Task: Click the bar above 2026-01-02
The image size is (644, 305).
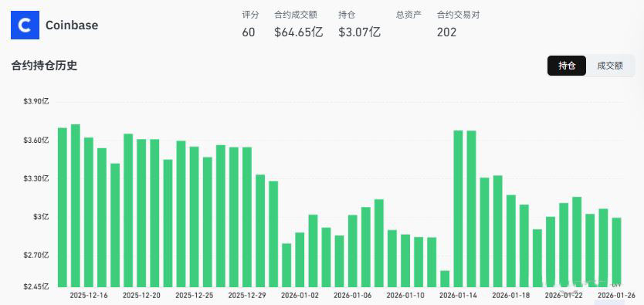Action: pyautogui.click(x=300, y=260)
